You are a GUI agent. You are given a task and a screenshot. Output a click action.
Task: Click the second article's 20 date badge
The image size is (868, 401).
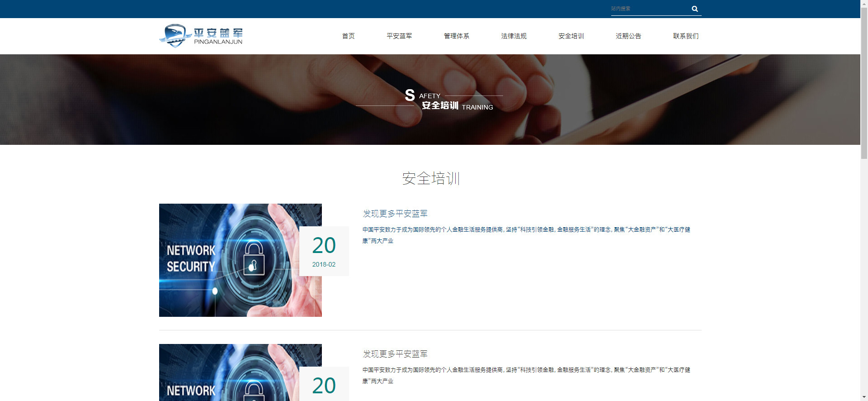tap(324, 384)
